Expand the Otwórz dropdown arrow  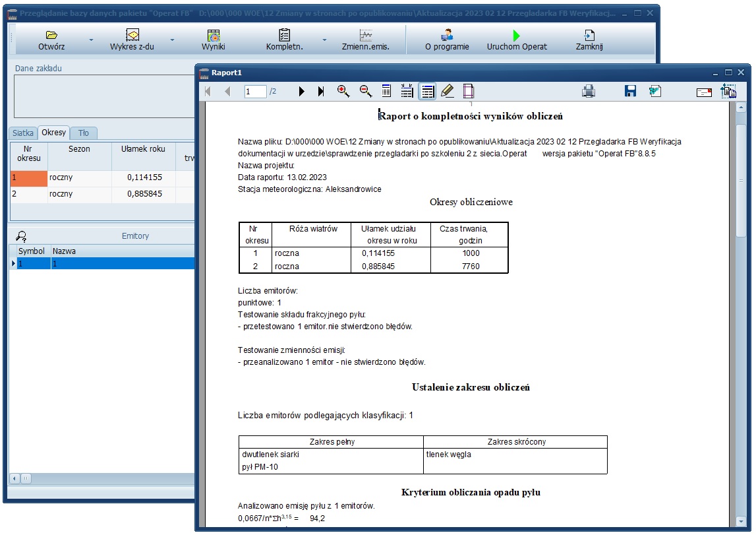coord(91,40)
